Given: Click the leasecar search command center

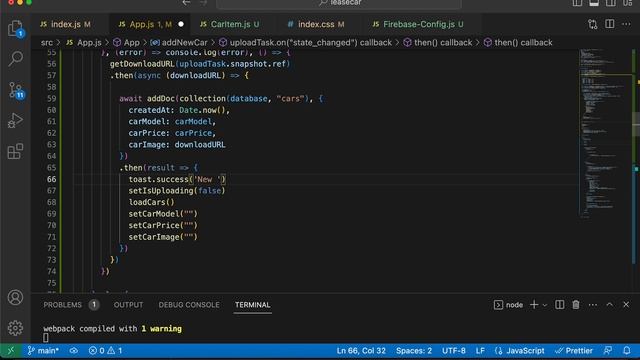Looking at the screenshot, I should click(x=339, y=3).
